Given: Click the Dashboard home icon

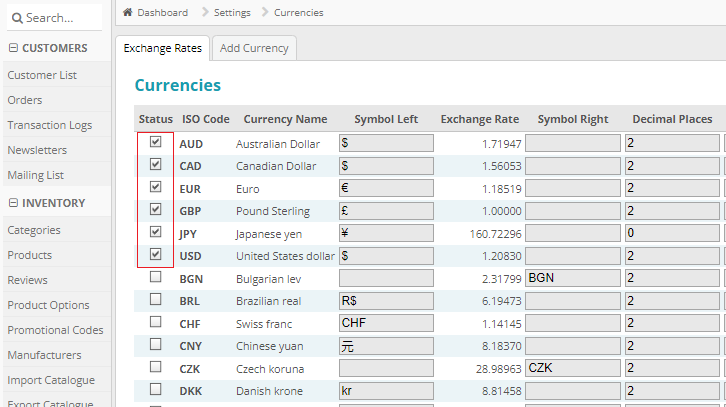Looking at the screenshot, I should [128, 12].
